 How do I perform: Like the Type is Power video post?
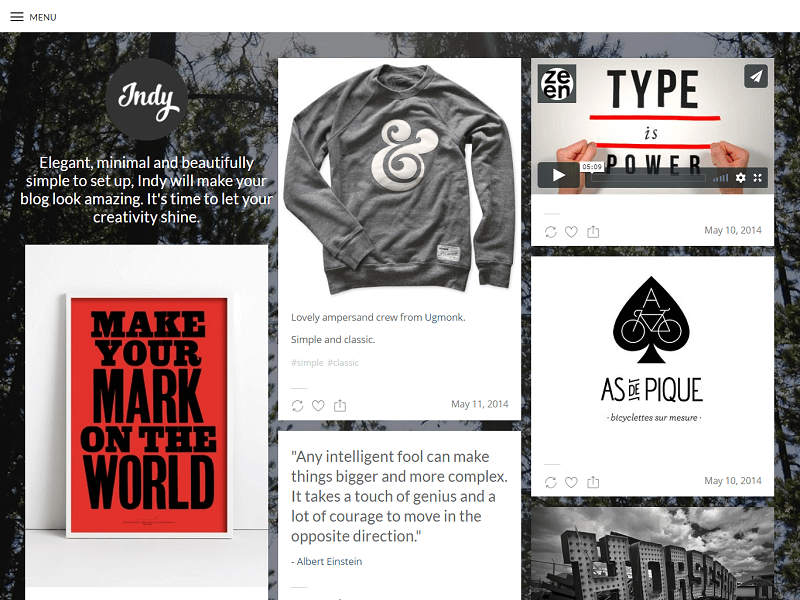click(x=571, y=232)
